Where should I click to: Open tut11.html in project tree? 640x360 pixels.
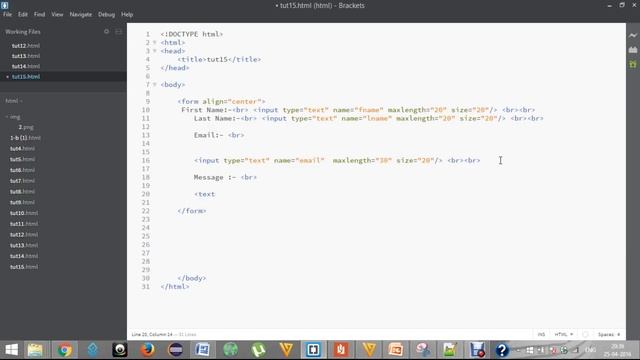tap(24, 224)
